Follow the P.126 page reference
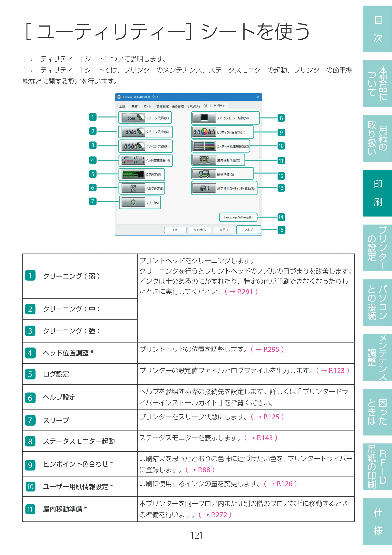 (x=280, y=484)
